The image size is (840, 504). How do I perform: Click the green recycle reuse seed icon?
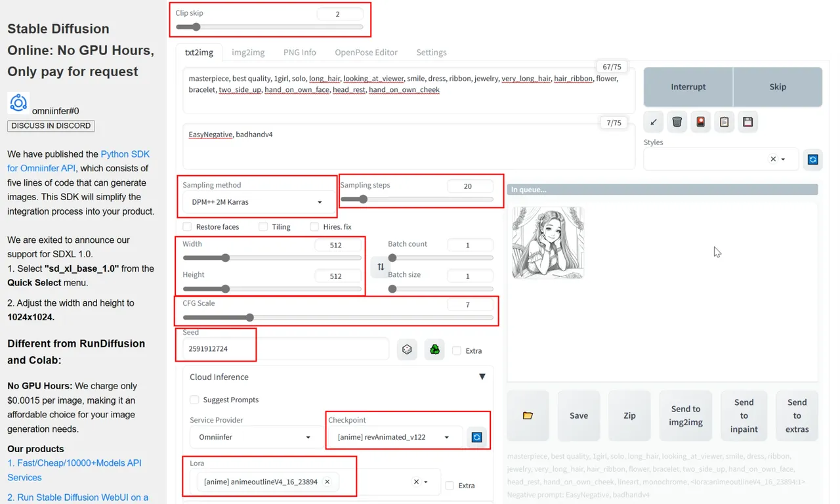pyautogui.click(x=434, y=350)
